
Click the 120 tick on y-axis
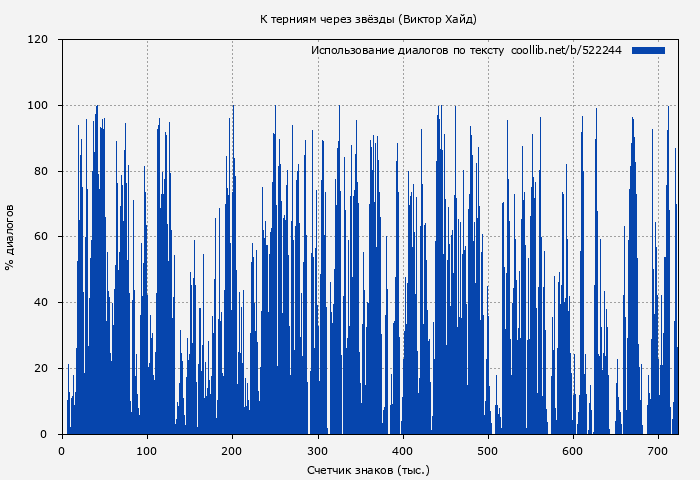pos(38,40)
